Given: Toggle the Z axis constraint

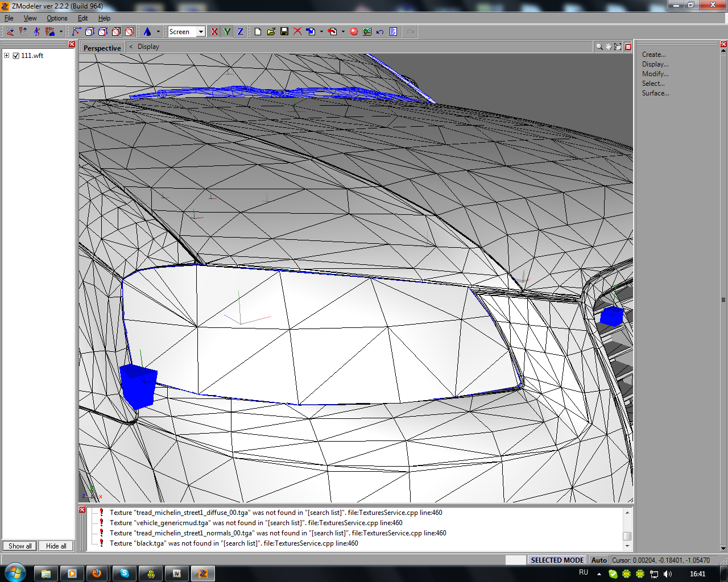Looking at the screenshot, I should point(240,32).
